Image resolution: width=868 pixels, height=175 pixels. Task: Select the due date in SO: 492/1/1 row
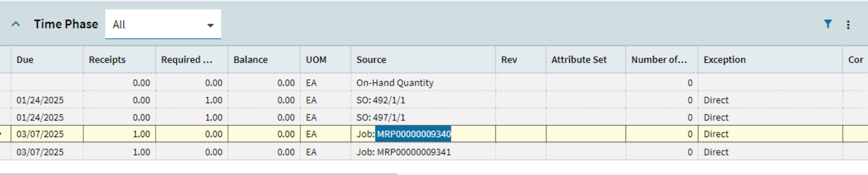[47, 100]
